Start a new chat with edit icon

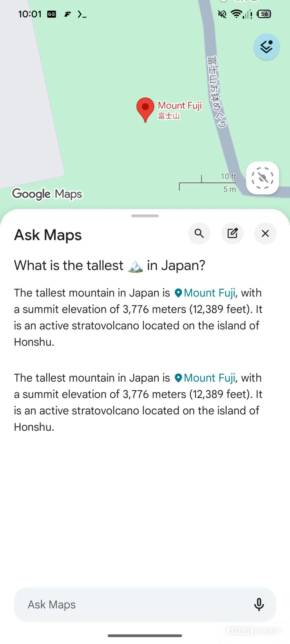coord(232,233)
